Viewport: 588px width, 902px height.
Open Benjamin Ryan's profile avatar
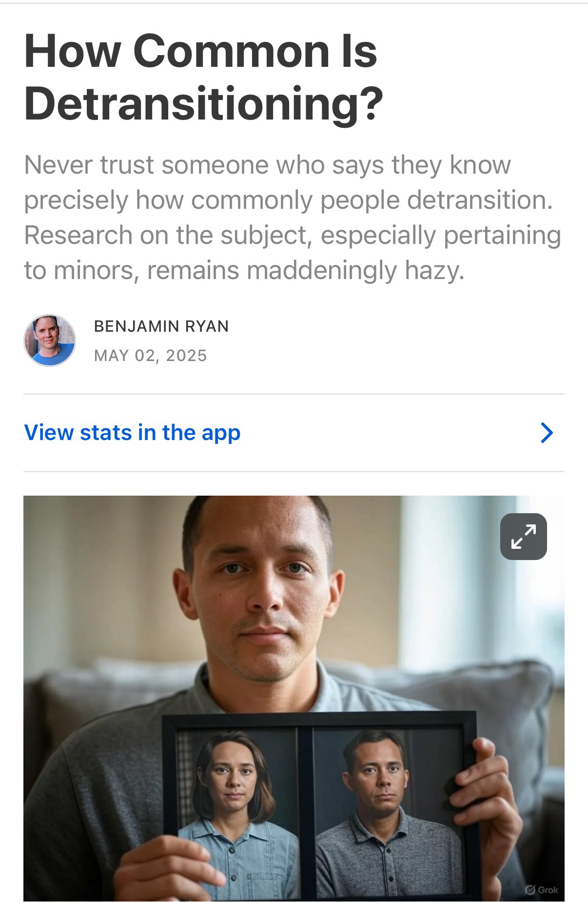[x=50, y=340]
